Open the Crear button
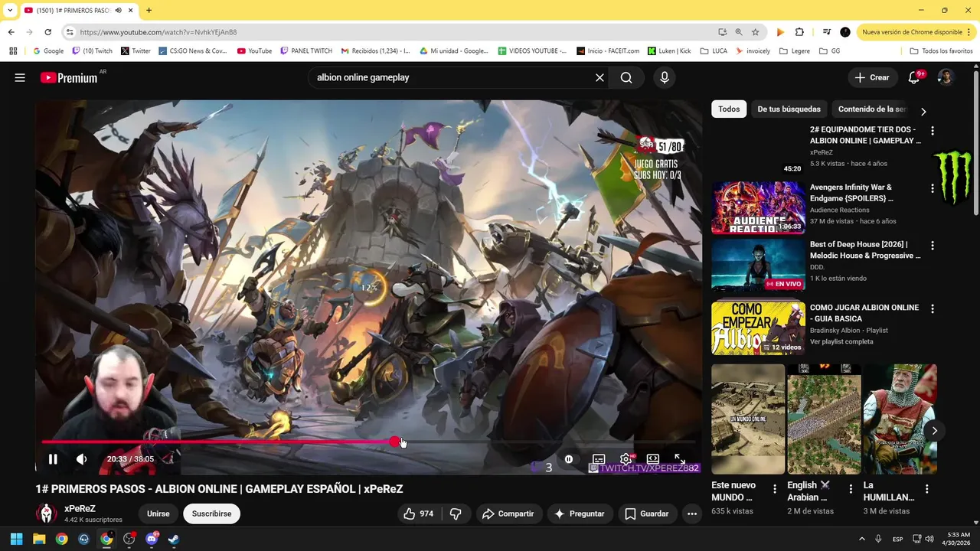Viewport: 980px width, 551px height. click(x=871, y=77)
